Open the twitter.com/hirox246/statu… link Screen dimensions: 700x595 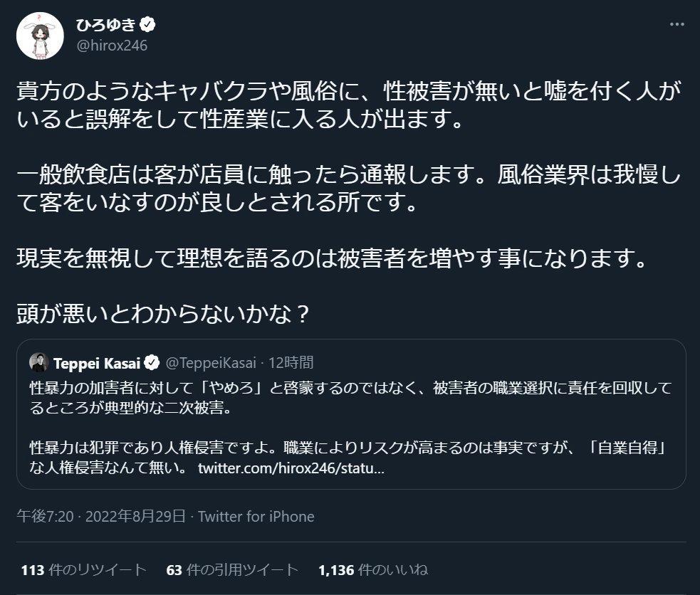(291, 468)
